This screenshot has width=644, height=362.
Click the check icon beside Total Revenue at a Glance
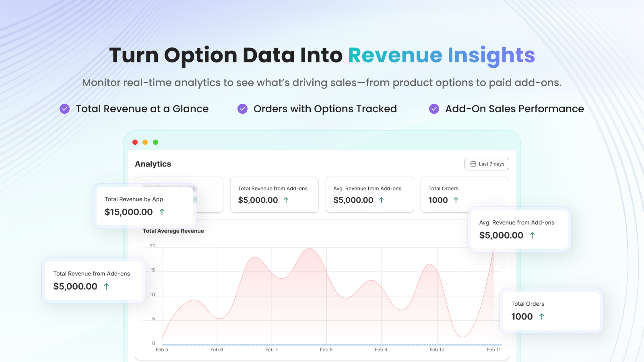point(64,109)
